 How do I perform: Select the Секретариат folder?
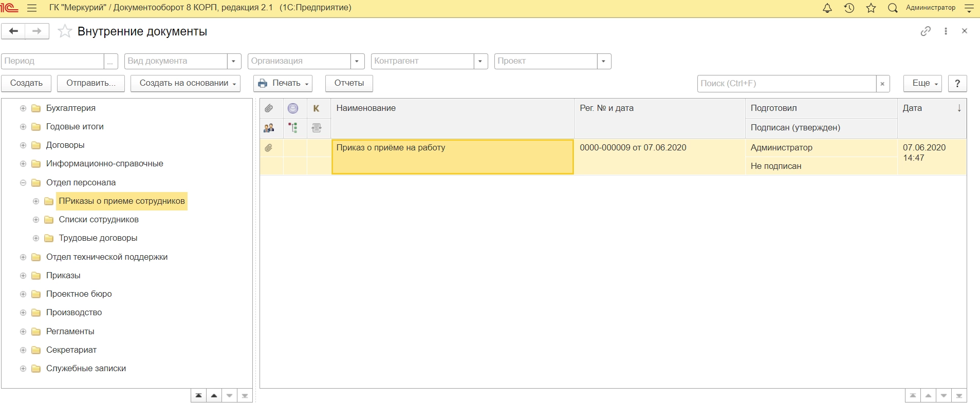point(71,350)
